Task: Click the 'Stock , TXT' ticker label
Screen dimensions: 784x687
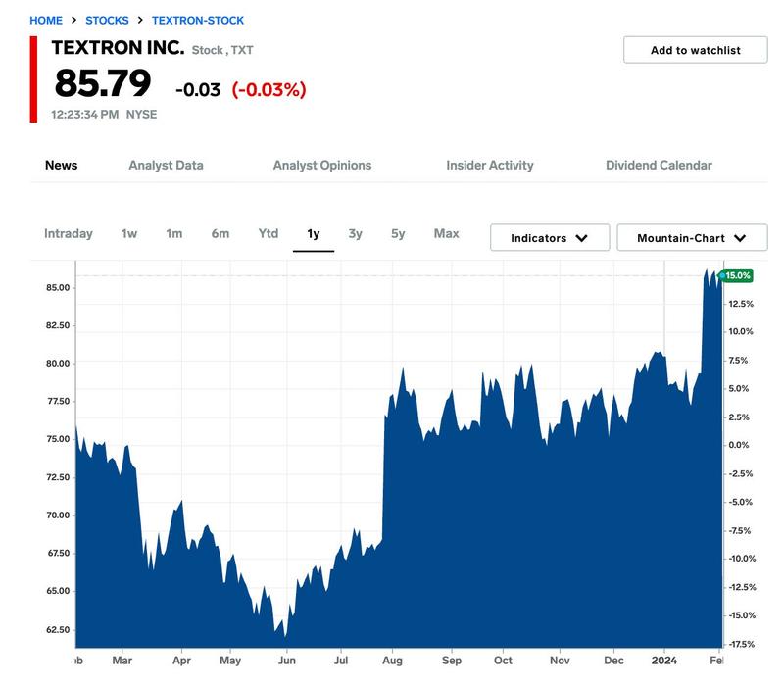Action: point(222,50)
